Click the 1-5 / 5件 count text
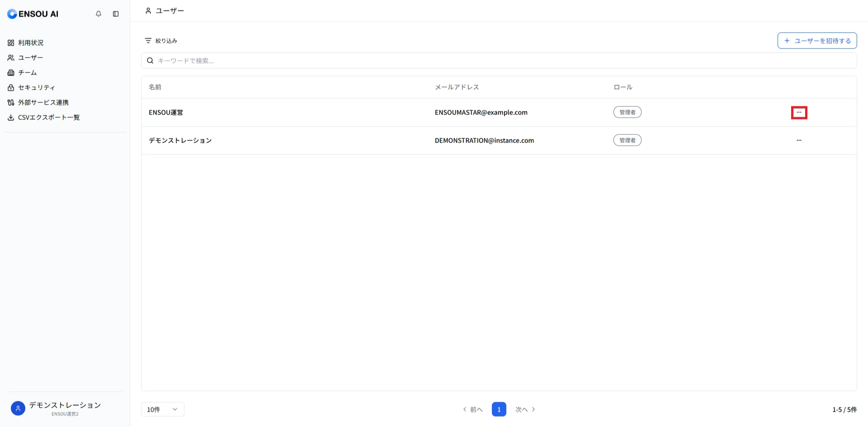 click(844, 409)
